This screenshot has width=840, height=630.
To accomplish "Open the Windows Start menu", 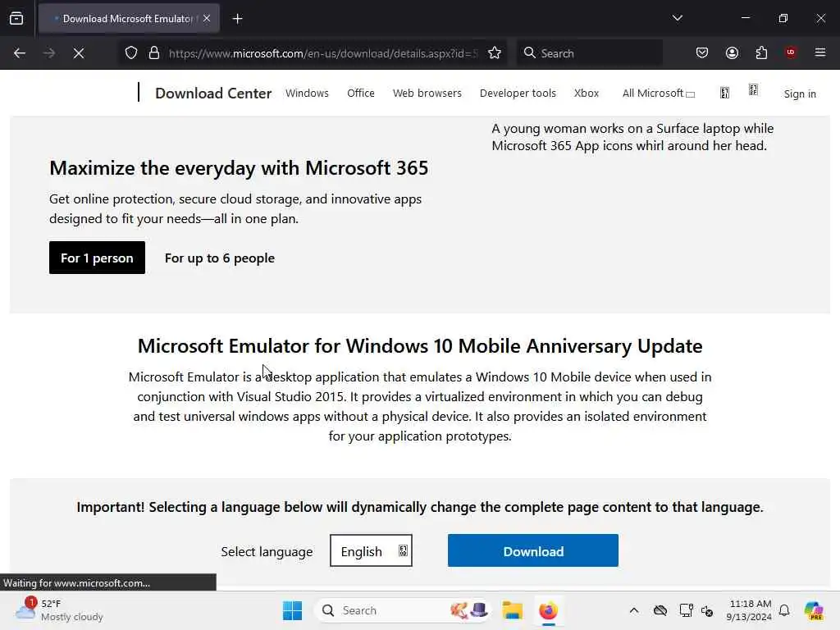I will click(293, 610).
